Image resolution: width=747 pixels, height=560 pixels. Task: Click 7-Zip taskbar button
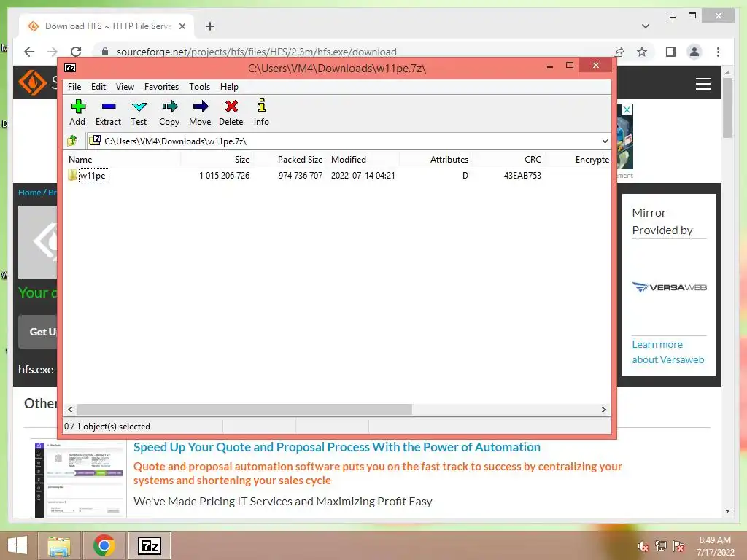click(150, 545)
